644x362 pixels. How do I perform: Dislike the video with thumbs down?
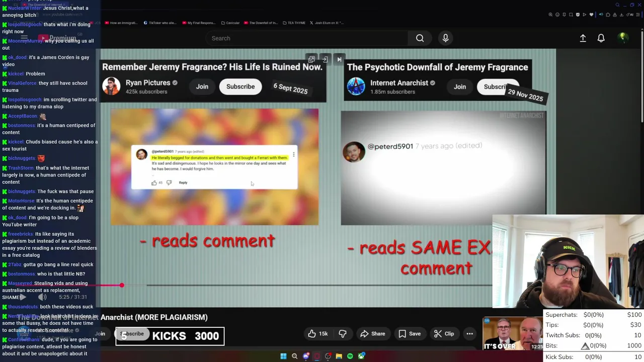coord(343,333)
